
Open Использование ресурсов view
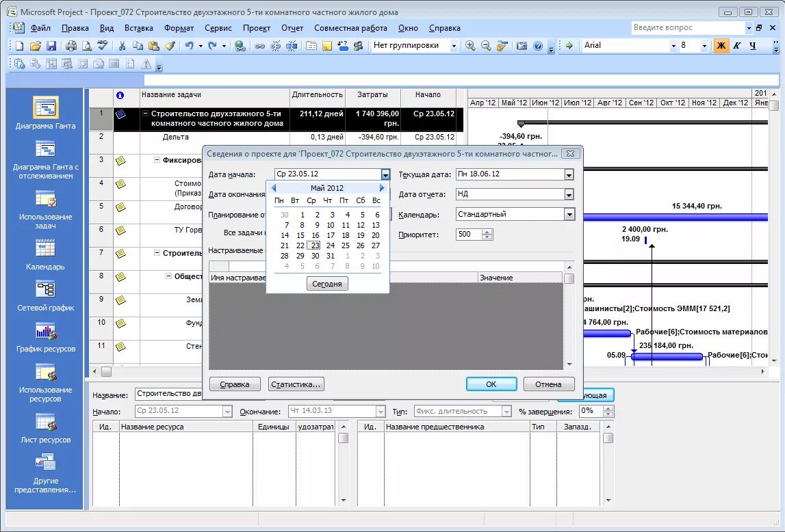coord(46,382)
